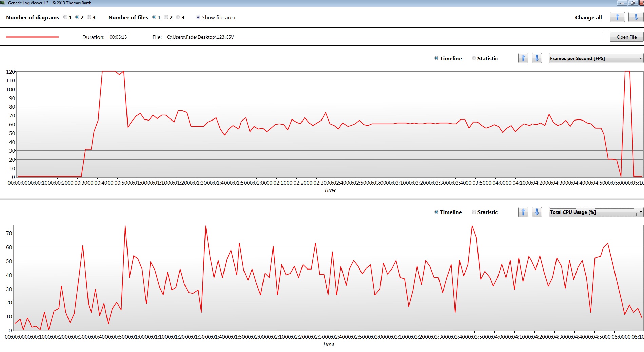Click the down arrow beside the FPS dropdown
This screenshot has width=644, height=352.
tap(536, 58)
